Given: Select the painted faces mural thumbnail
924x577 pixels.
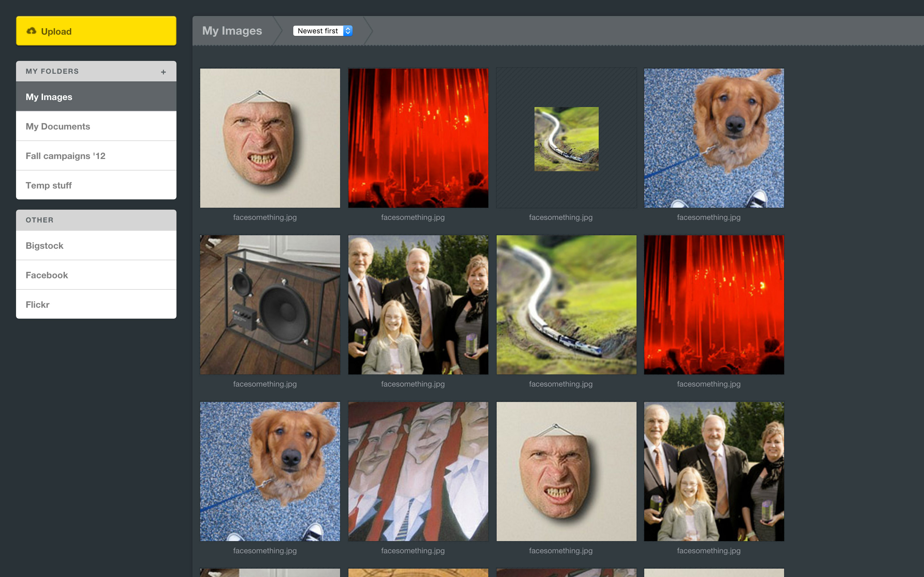Looking at the screenshot, I should 418,471.
